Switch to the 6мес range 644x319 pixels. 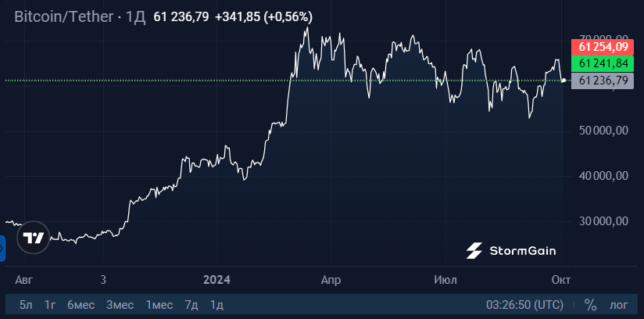coord(80,304)
